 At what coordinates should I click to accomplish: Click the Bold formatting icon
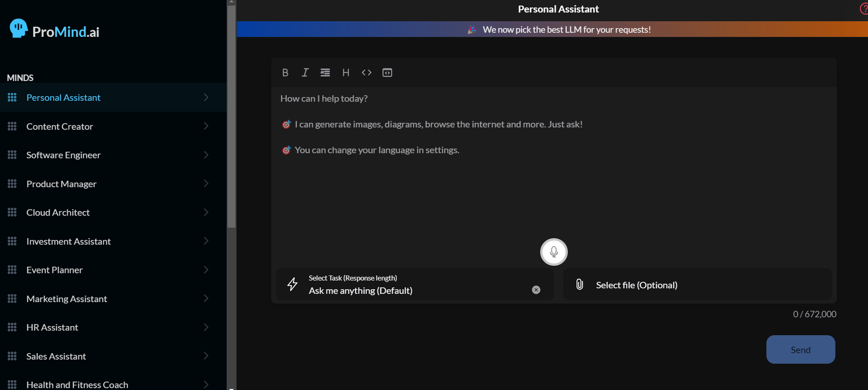click(285, 73)
